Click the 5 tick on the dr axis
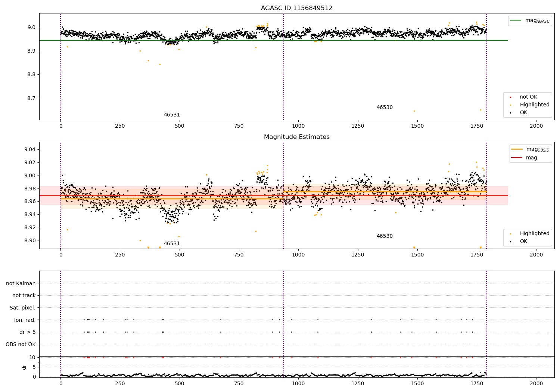560x392 pixels. tap(34, 367)
